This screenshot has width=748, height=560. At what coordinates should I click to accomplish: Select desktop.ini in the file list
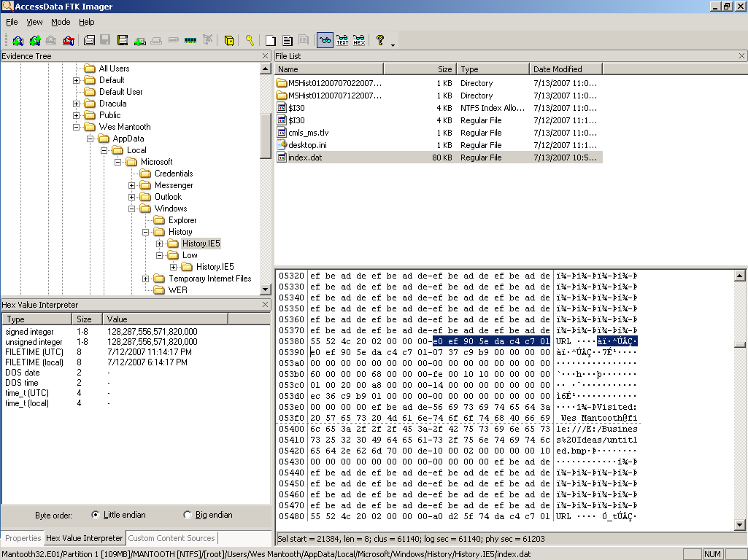point(439,145)
